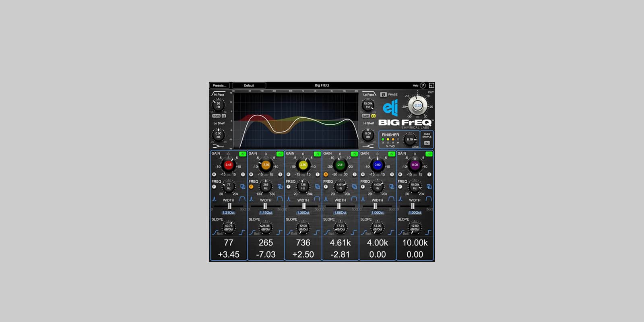Click the F button on the 4.00k band
This screenshot has height=322, width=644.
(x=363, y=187)
